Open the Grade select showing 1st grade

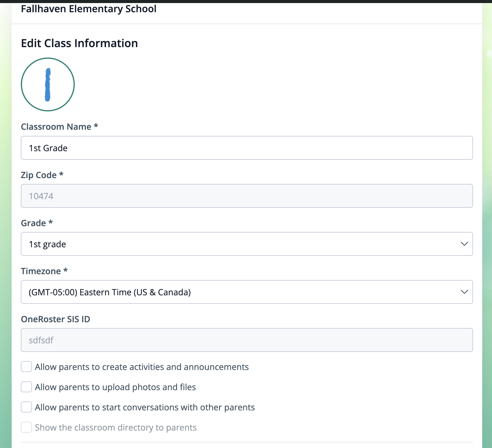tap(247, 244)
